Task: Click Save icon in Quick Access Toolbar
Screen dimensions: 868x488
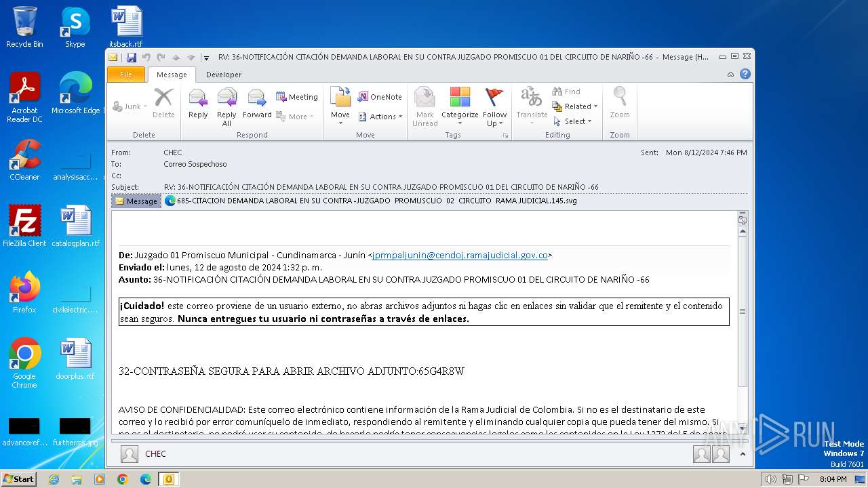Action: [132, 58]
